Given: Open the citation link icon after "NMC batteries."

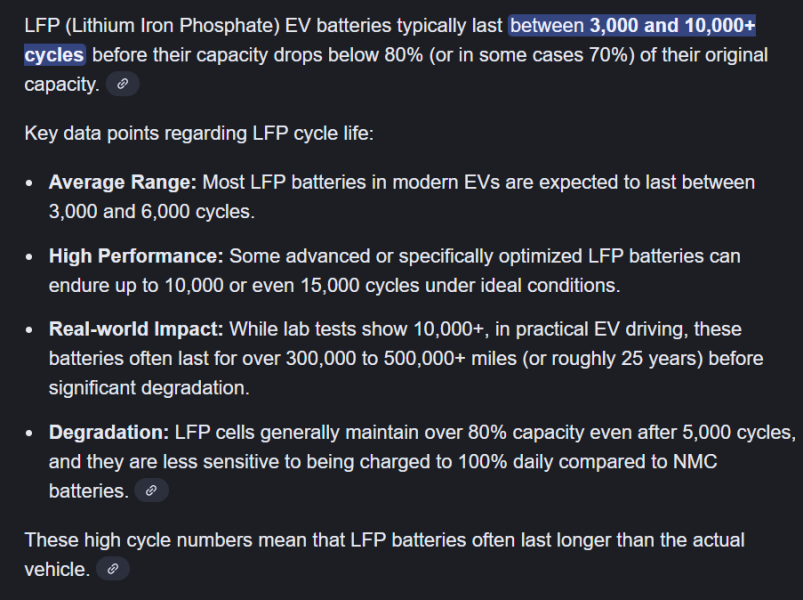Looking at the screenshot, I should pos(151,491).
